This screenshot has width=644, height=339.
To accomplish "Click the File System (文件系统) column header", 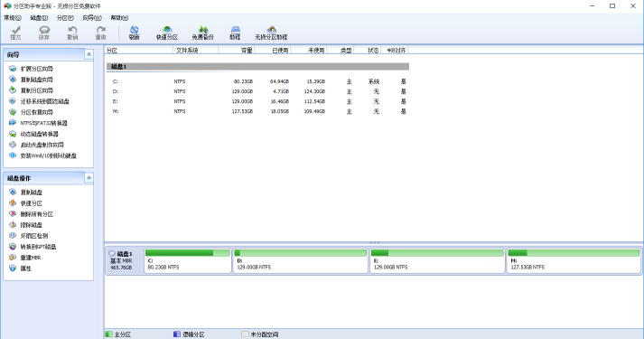I will coord(195,50).
